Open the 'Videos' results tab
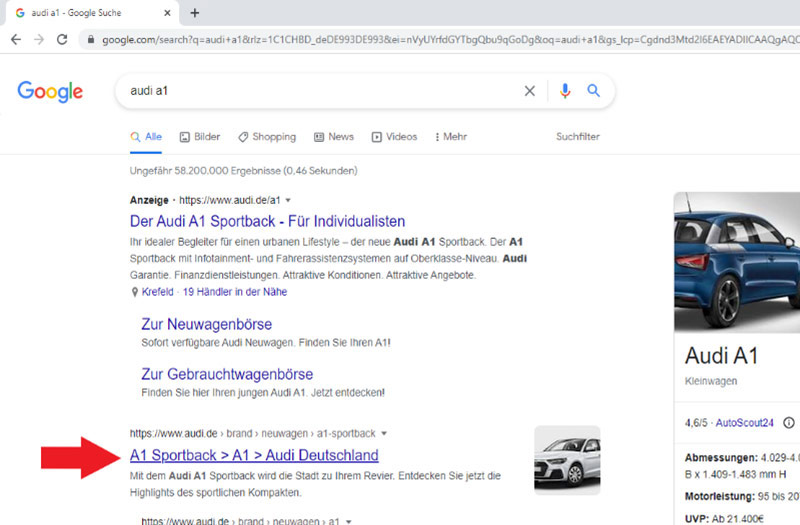The height and width of the screenshot is (525, 800). click(x=394, y=137)
